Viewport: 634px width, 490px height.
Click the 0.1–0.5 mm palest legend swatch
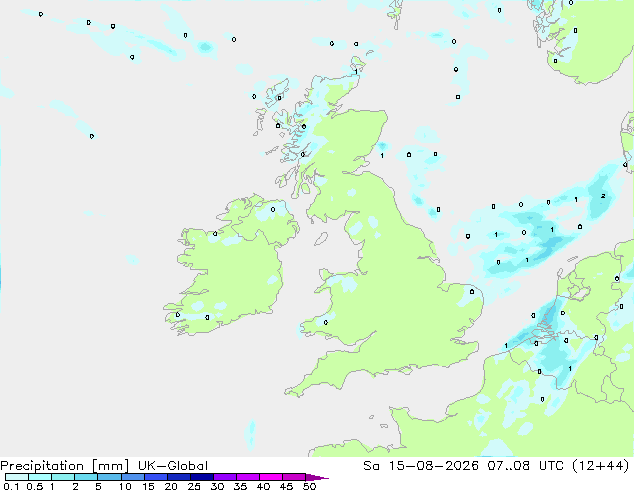(x=17, y=477)
